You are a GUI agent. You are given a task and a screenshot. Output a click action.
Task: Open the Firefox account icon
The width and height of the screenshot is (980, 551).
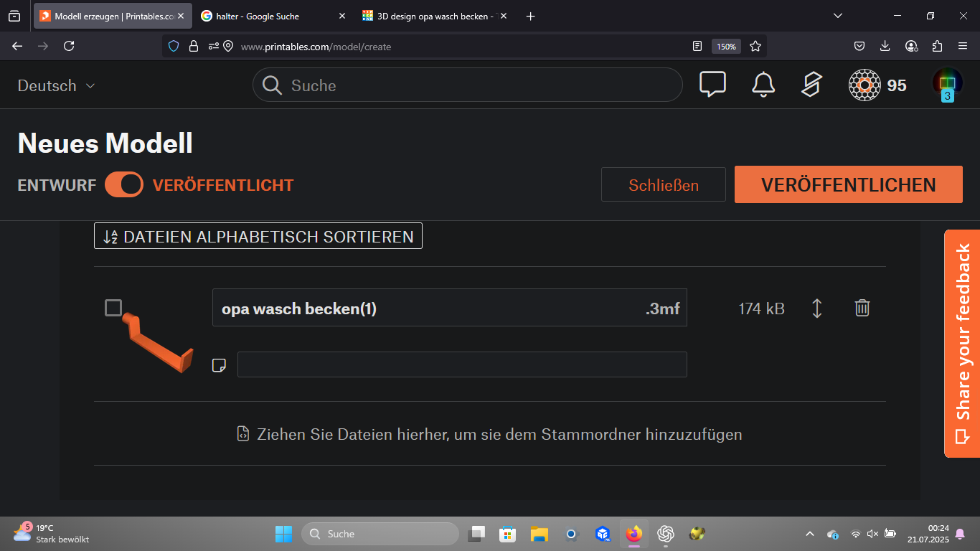click(x=911, y=46)
